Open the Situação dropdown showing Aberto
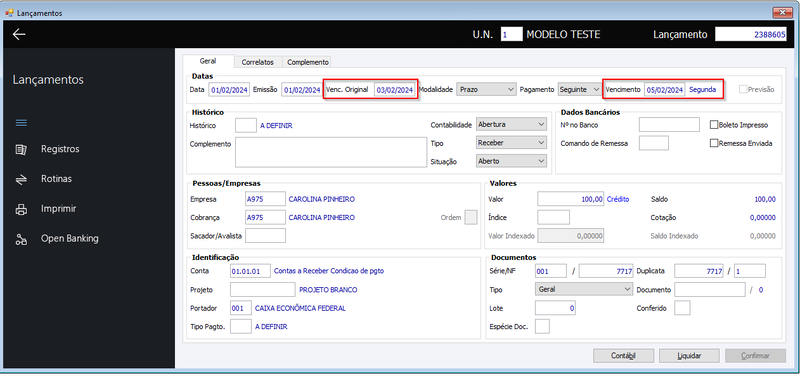Screen dimensions: 800x376 point(511,161)
